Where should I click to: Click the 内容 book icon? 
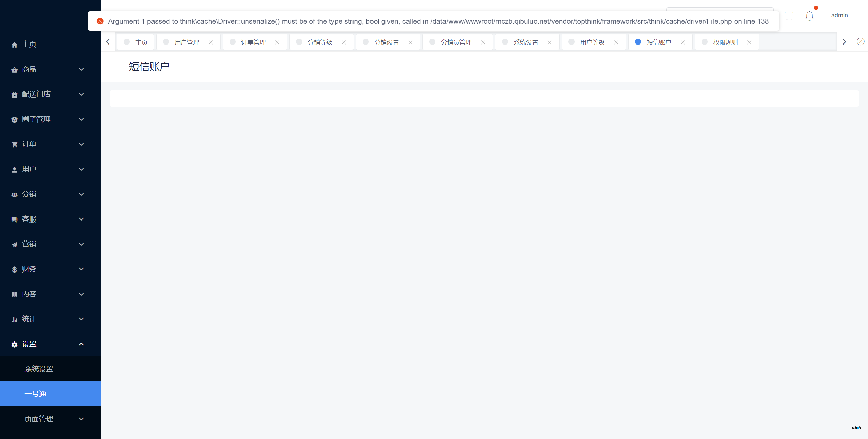click(x=14, y=294)
